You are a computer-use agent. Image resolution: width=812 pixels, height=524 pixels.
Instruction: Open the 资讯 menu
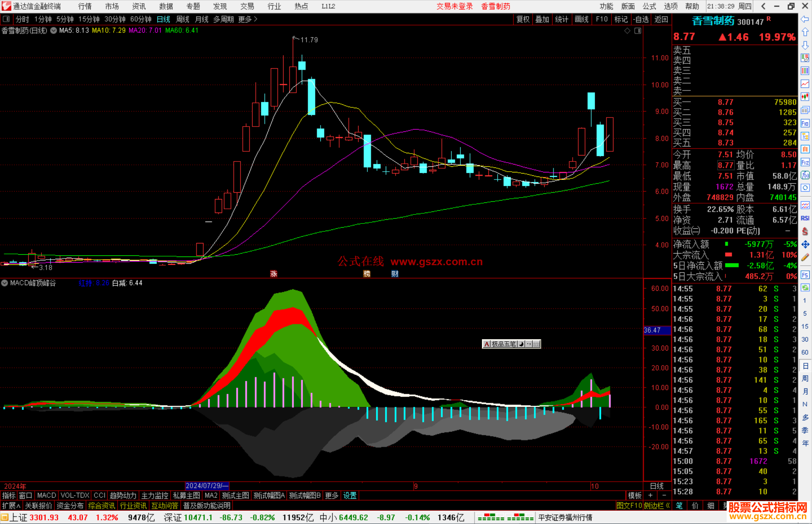(139, 6)
